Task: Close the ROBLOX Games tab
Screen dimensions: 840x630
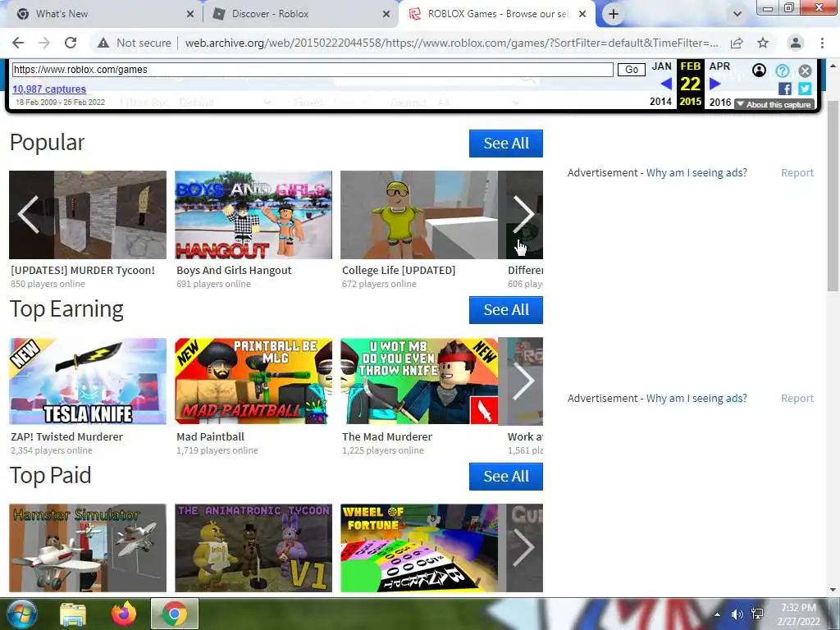Action: (582, 15)
